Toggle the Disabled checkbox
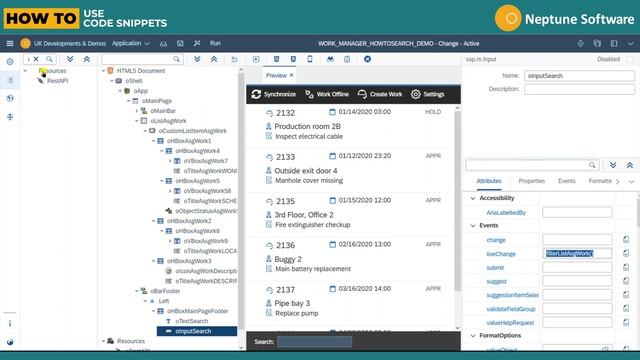Screen dimensions: 640x360 click(630, 60)
